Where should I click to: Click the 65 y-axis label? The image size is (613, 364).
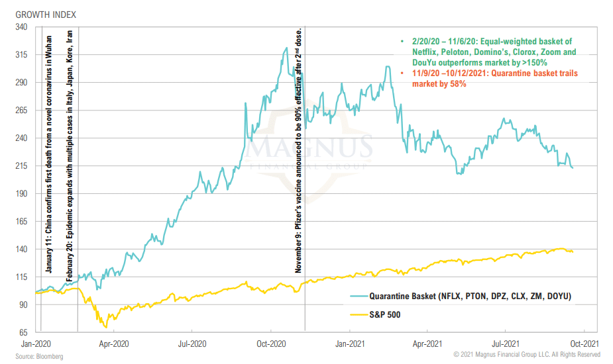coord(23,332)
